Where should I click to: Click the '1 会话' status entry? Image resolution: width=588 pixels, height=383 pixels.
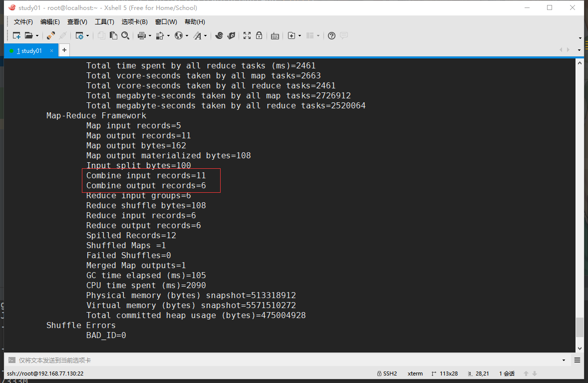[507, 374]
